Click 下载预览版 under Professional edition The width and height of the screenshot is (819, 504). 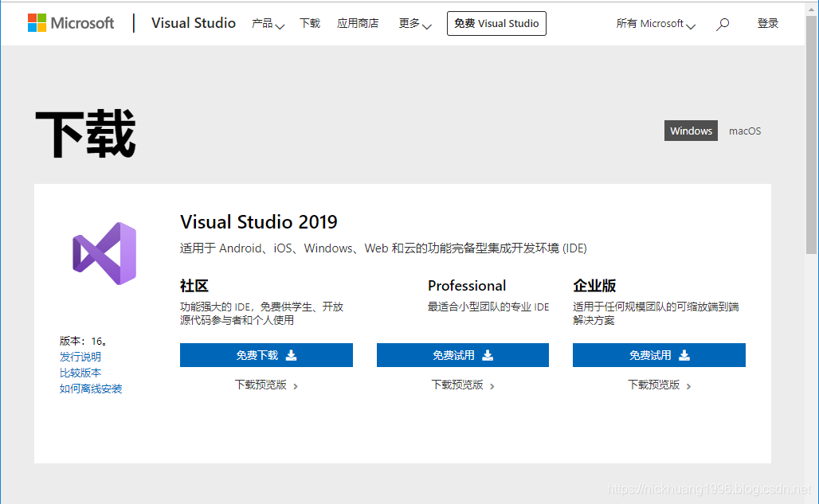click(463, 385)
